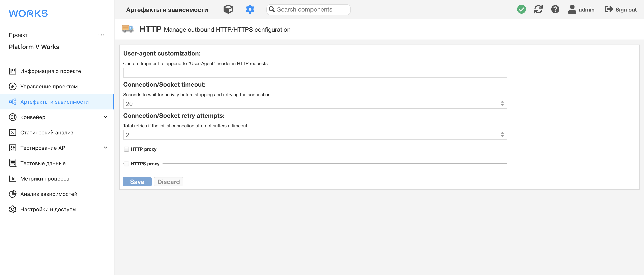Image resolution: width=644 pixels, height=275 pixels.
Task: Open the settings gear in the top toolbar
Action: (250, 9)
